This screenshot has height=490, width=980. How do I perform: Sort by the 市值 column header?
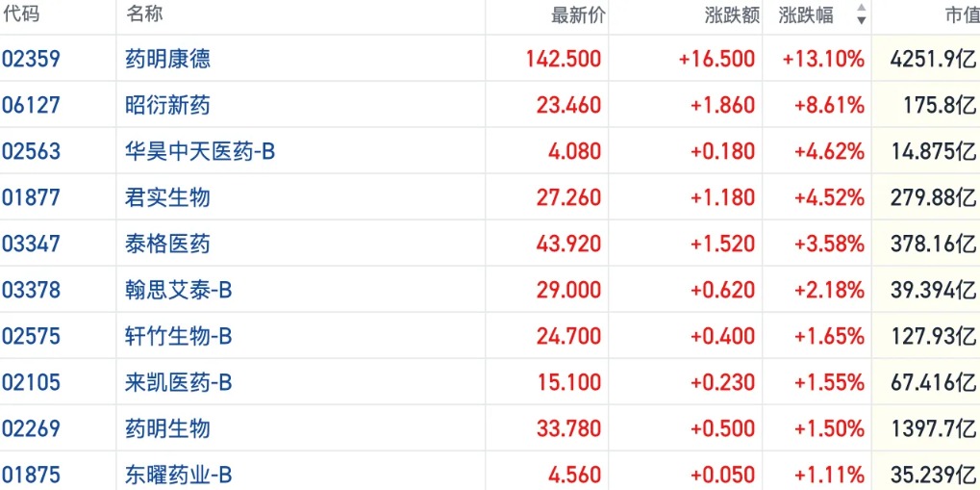point(960,15)
